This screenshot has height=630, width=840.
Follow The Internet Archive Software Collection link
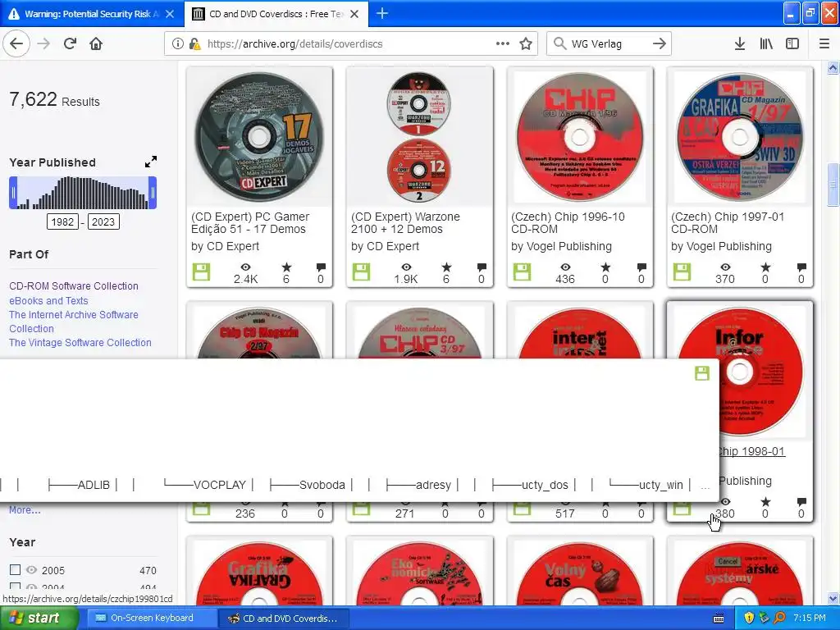(73, 322)
